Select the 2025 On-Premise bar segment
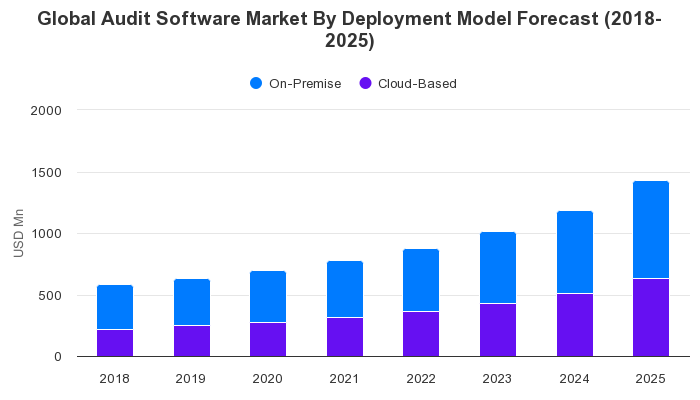Image resolution: width=700 pixels, height=400 pixels. click(x=651, y=230)
